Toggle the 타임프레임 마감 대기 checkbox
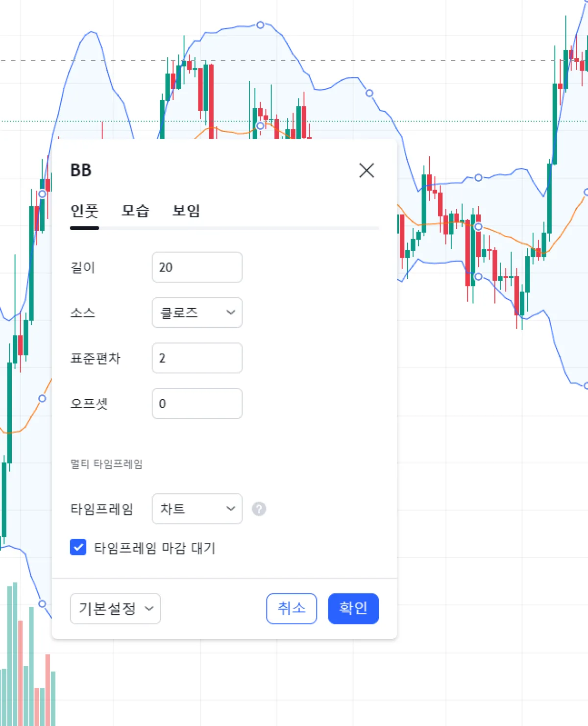This screenshot has height=726, width=588. click(78, 547)
